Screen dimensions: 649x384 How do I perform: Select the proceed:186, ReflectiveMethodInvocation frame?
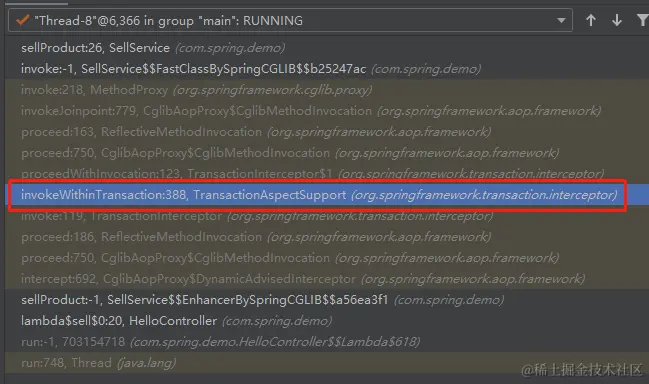click(327, 237)
